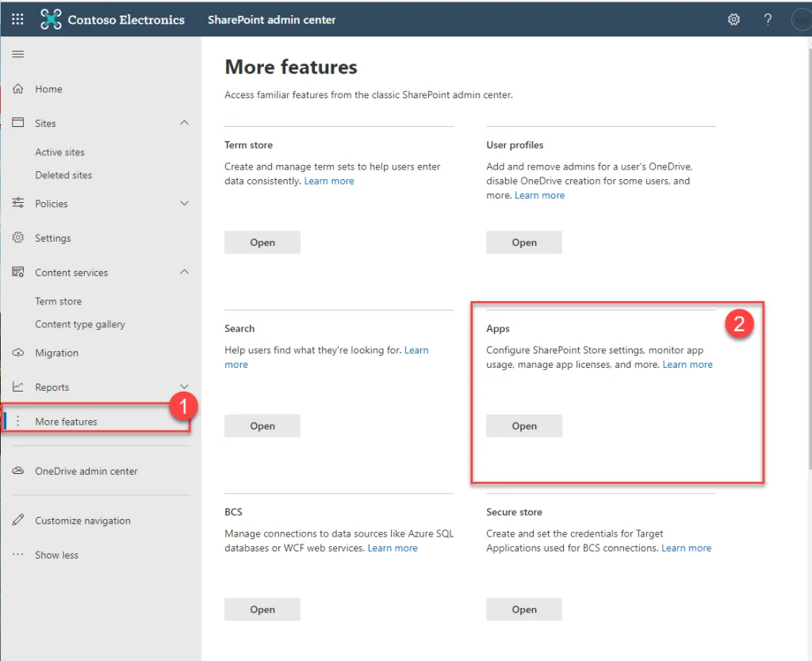This screenshot has width=812, height=661.
Task: Click the SharePoint admin center title
Action: 271,20
